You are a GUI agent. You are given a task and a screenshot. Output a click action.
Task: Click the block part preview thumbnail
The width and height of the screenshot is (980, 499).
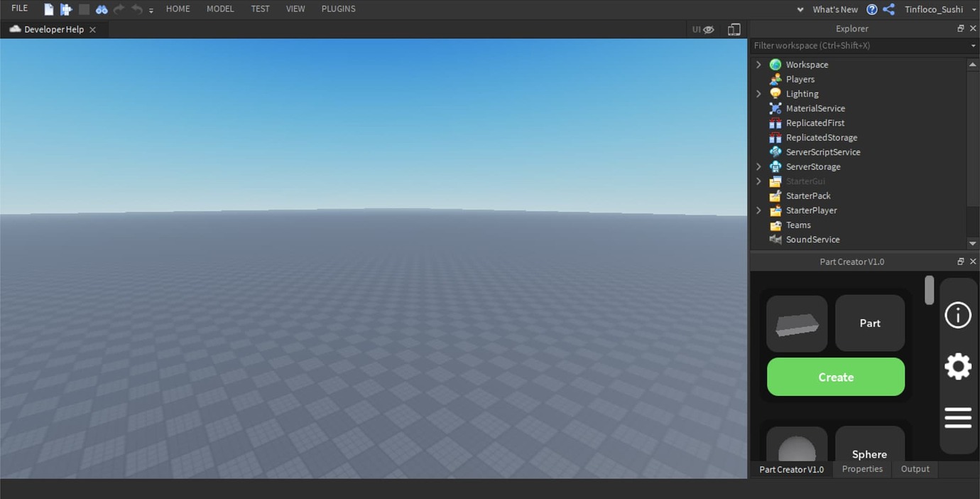[x=797, y=323]
